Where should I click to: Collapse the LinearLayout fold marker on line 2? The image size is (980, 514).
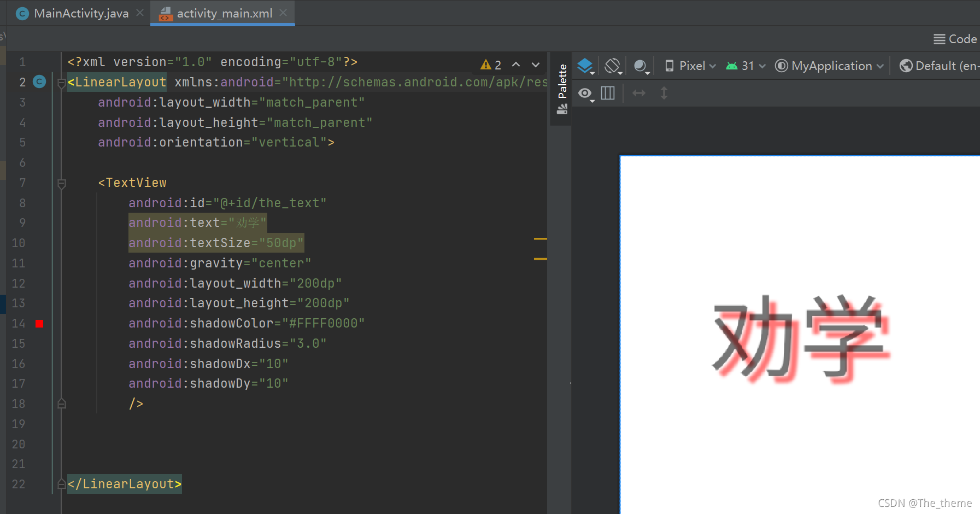point(62,83)
